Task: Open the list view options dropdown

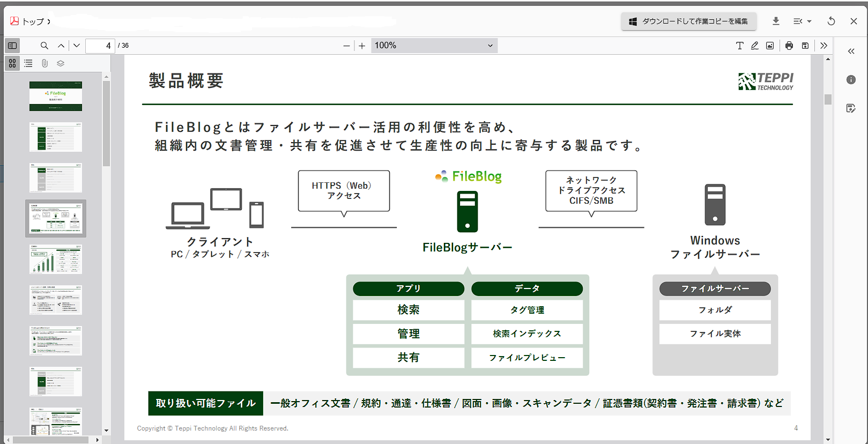Action: click(802, 21)
